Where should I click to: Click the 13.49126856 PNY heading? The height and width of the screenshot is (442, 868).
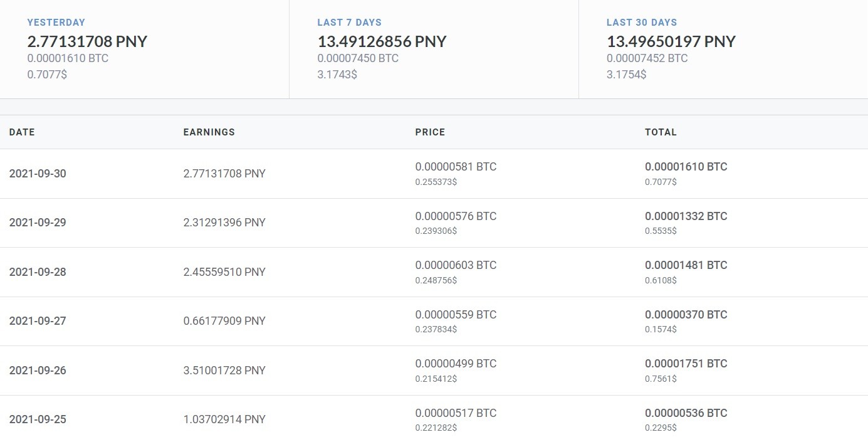click(x=382, y=42)
